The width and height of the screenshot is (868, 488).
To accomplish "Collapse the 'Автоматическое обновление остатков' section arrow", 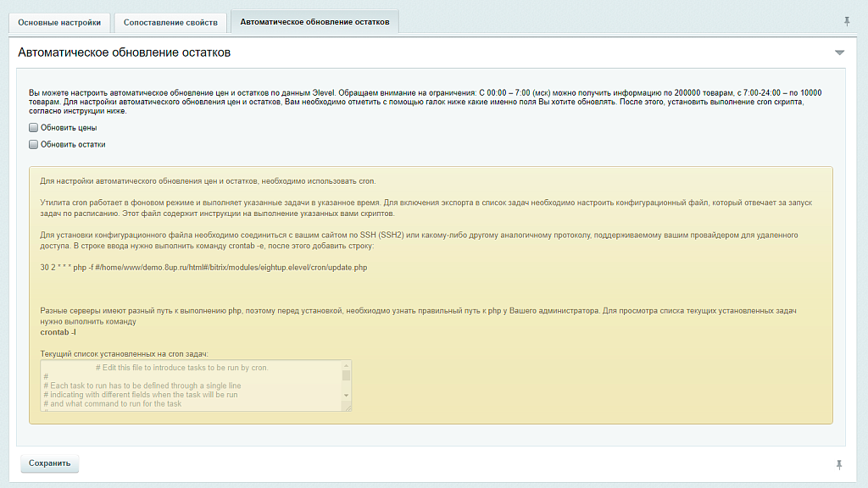I will pos(839,53).
